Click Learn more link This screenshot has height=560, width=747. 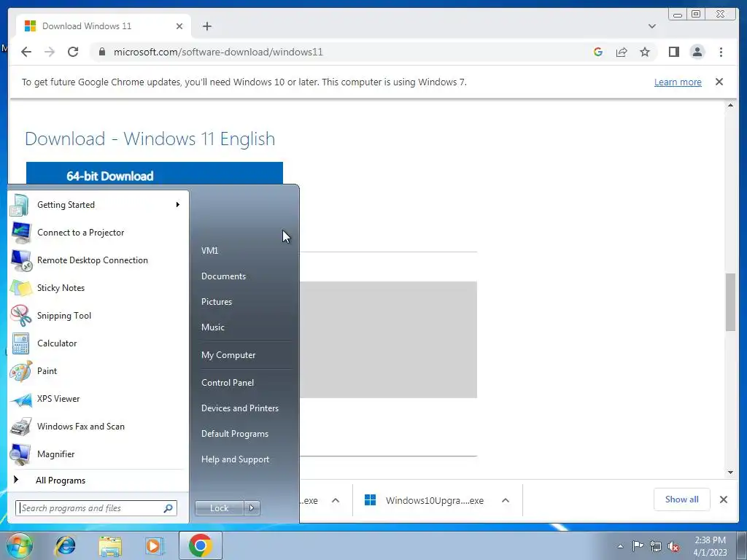[678, 82]
